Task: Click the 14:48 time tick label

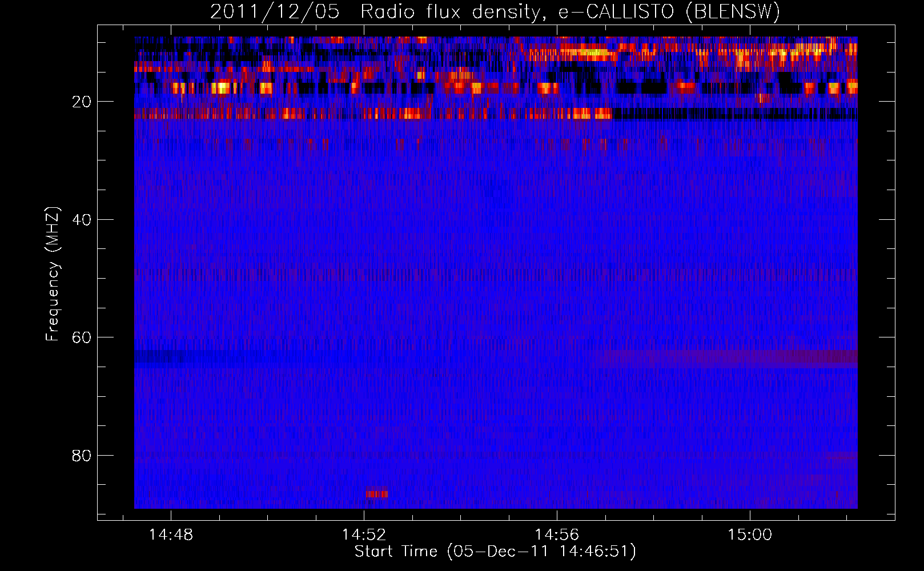Action: (171, 535)
